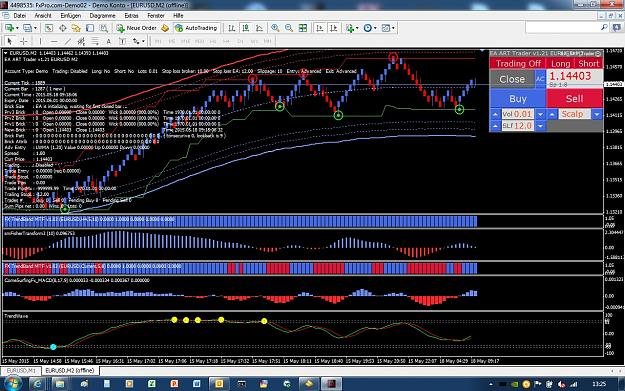The image size is (625, 391).
Task: Toggle the AutoTrading button
Action: (x=197, y=28)
